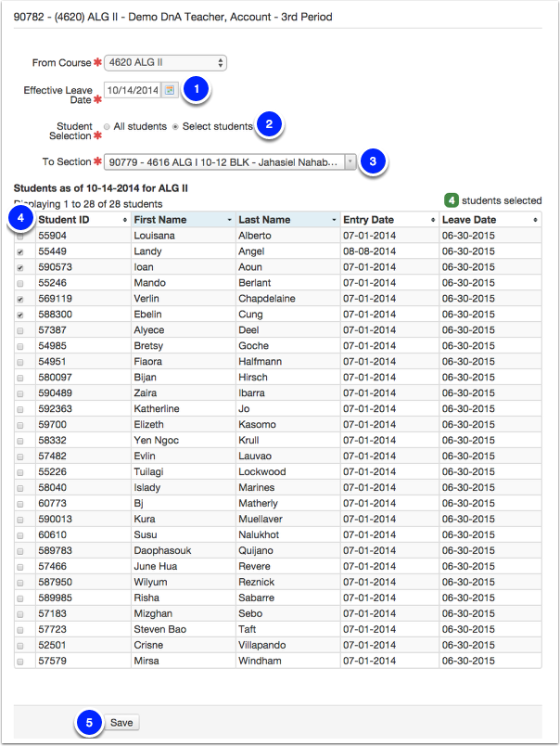Image resolution: width=560 pixels, height=746 pixels.
Task: Click student ID 57579 cell
Action: (x=83, y=661)
